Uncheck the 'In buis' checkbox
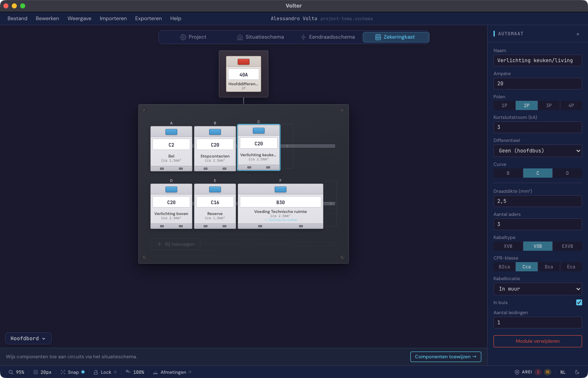The height and width of the screenshot is (378, 588). [x=579, y=302]
